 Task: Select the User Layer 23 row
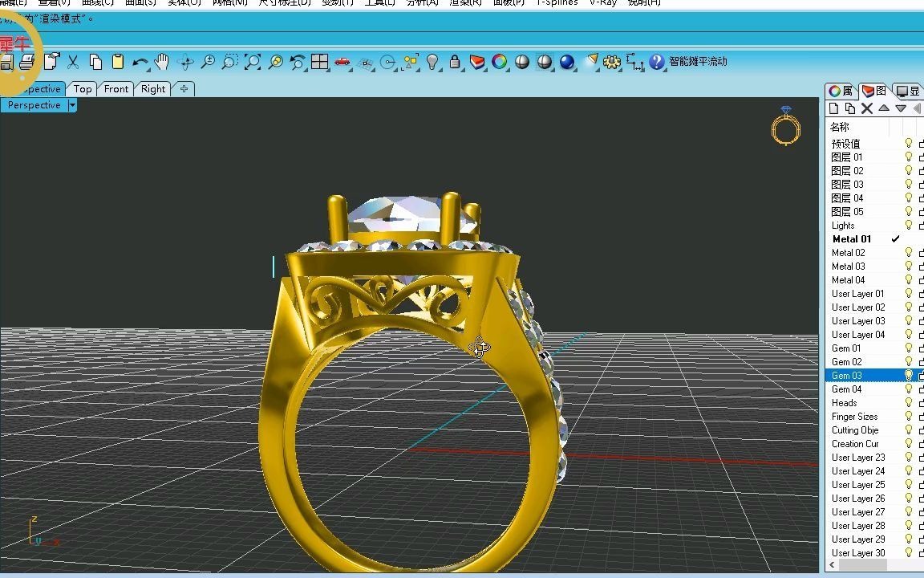(x=874, y=457)
